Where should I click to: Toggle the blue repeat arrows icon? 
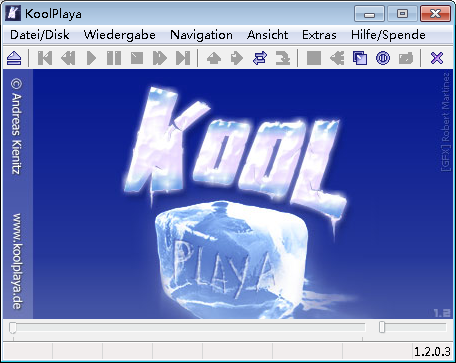pos(260,58)
